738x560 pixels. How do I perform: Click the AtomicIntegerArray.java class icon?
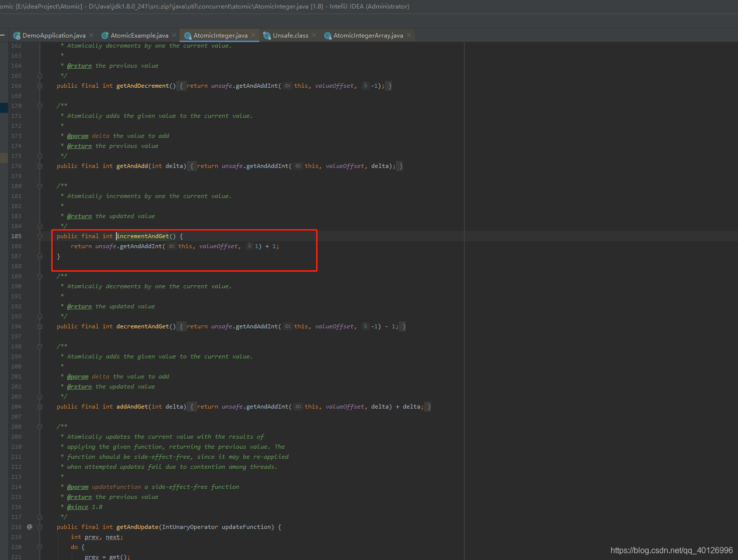pos(328,36)
